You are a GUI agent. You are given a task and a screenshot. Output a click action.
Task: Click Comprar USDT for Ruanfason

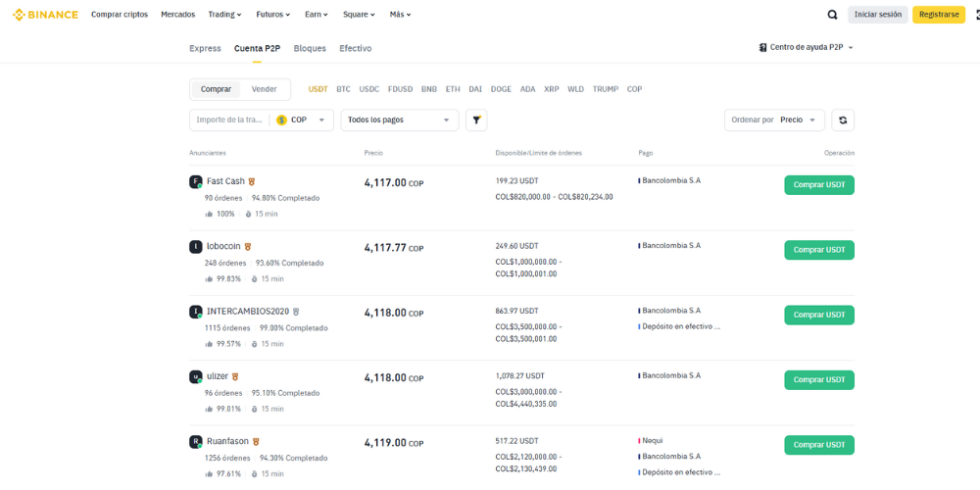point(818,445)
